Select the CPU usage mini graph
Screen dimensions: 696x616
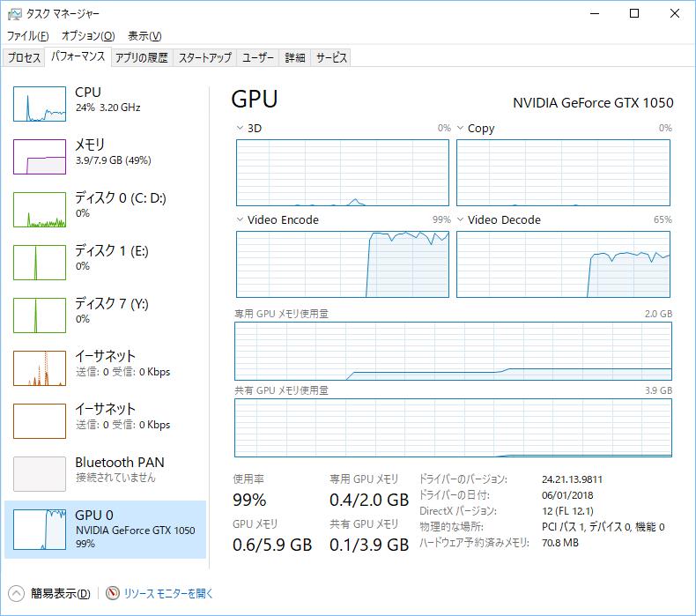click(40, 104)
